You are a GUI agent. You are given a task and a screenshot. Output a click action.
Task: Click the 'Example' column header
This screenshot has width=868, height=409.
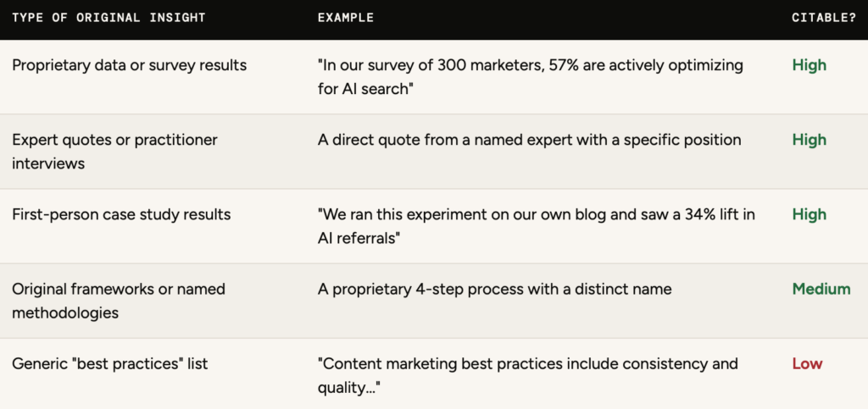(345, 18)
